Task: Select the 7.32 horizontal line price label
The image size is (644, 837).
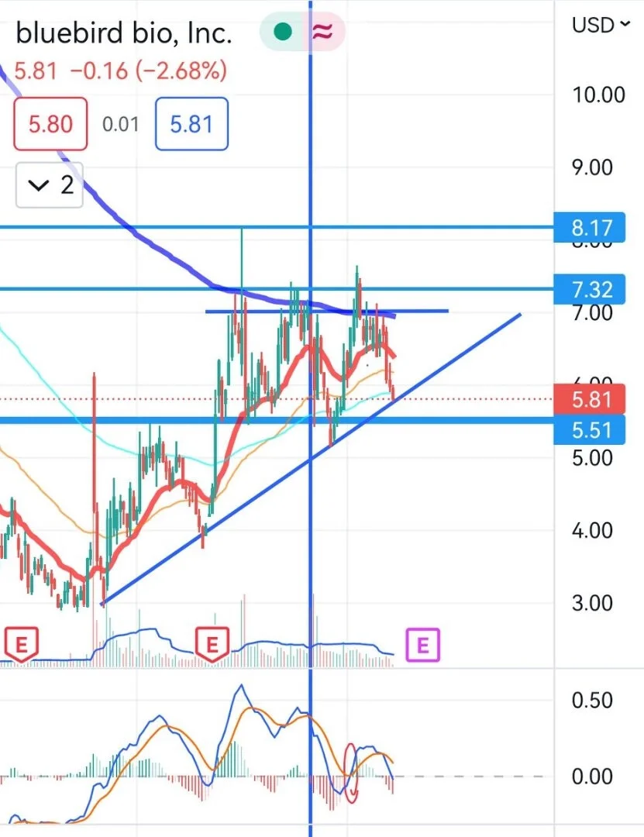Action: pos(589,289)
